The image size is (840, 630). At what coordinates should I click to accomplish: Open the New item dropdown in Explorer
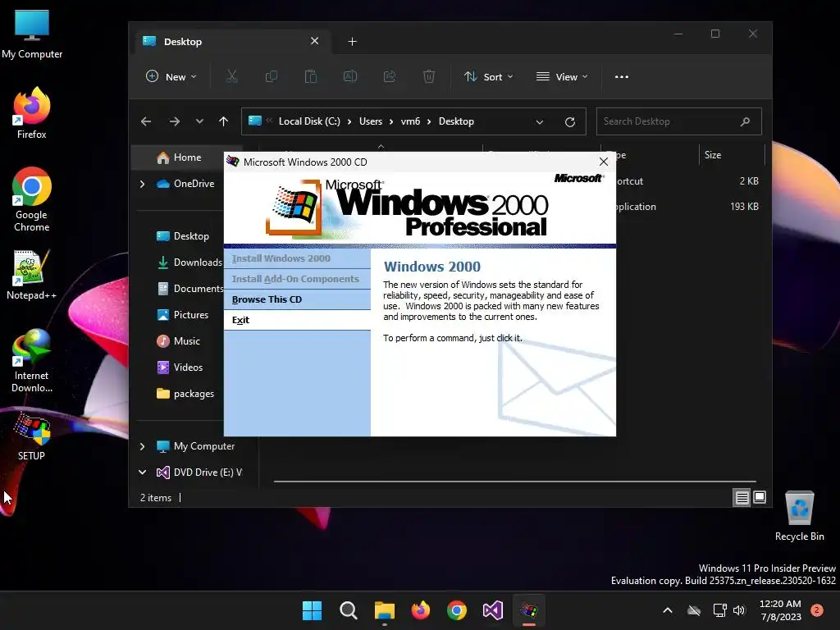click(x=171, y=76)
